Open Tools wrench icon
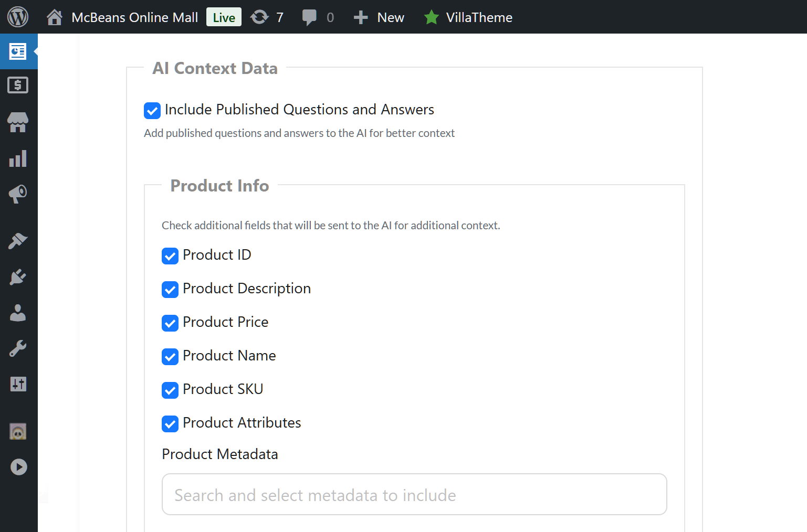807x532 pixels. coord(18,348)
